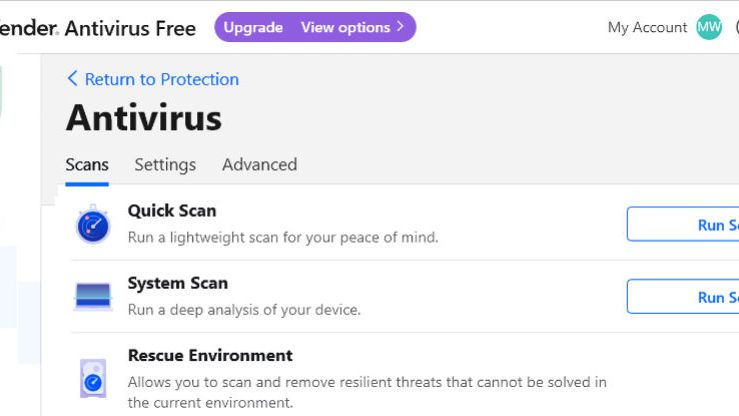The height and width of the screenshot is (416, 739).
Task: Click the Rescue Environment drive icon
Action: [x=93, y=379]
